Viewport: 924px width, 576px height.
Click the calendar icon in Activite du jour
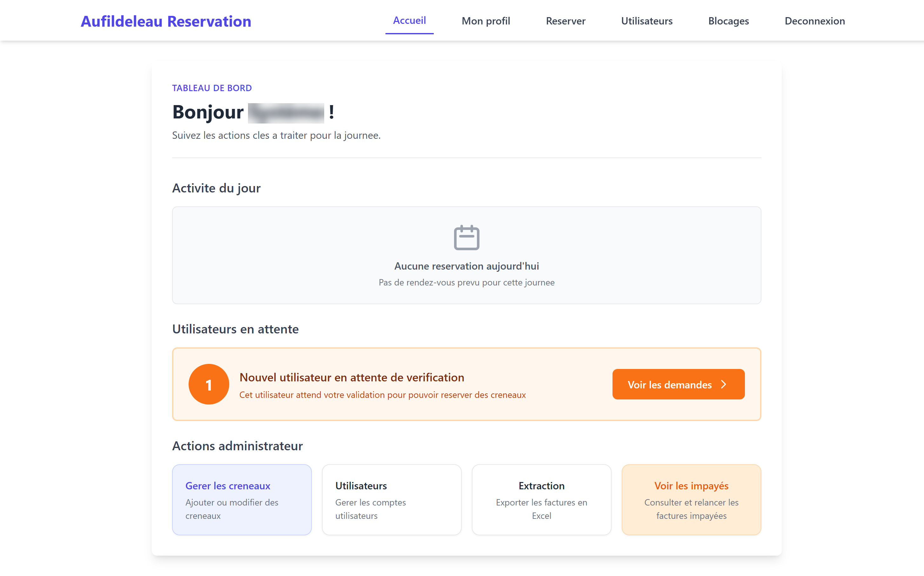pos(466,237)
